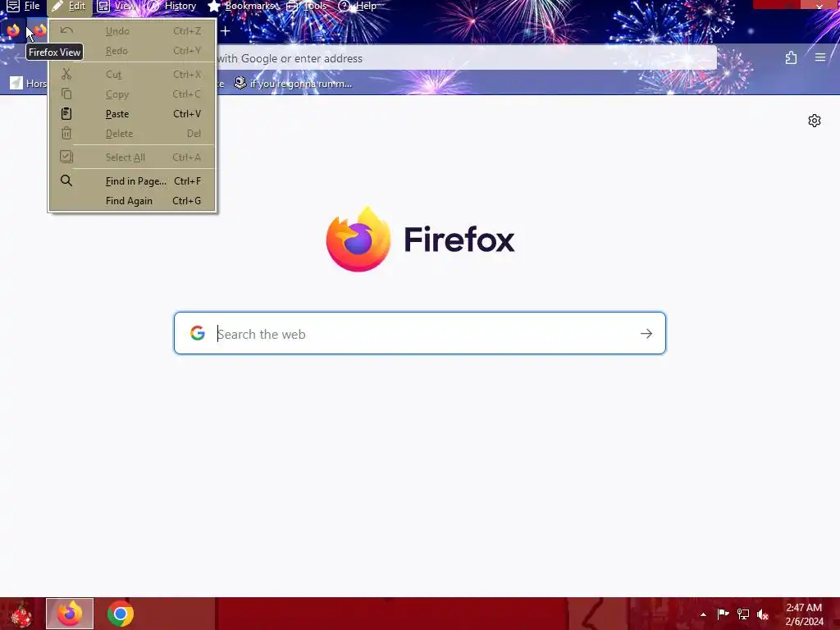Open the Bookmarks menu
This screenshot has width=840, height=630.
coord(241,7)
